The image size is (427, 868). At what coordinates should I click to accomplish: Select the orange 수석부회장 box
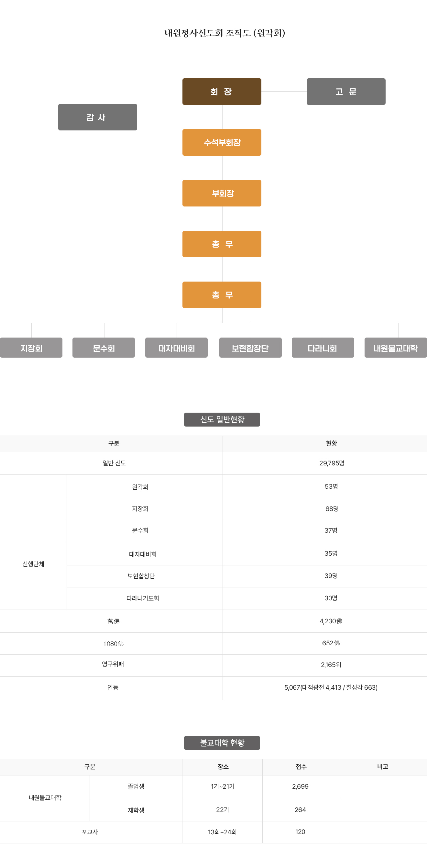pyautogui.click(x=222, y=142)
